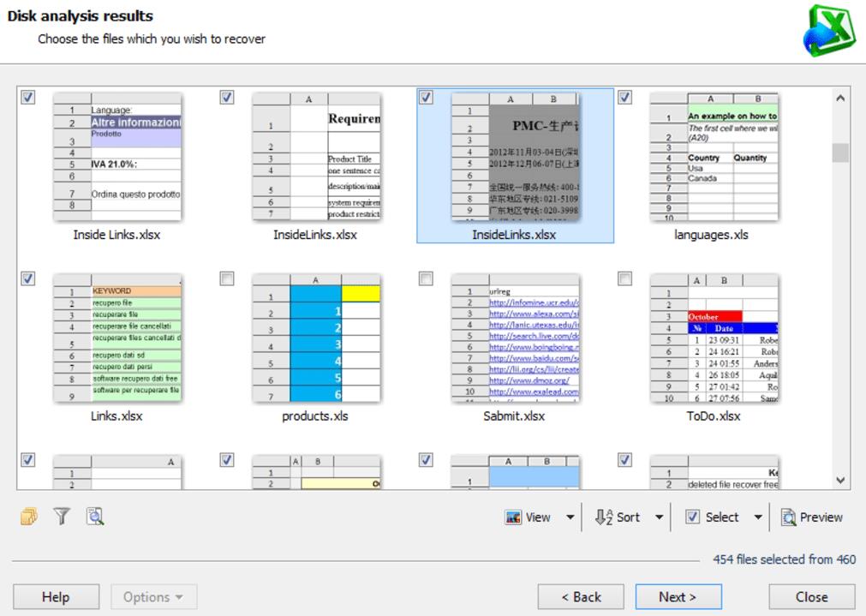Select the highlighted PMC InsideLinks.xlsx thumbnail
Image resolution: width=866 pixels, height=616 pixels.
click(x=516, y=157)
